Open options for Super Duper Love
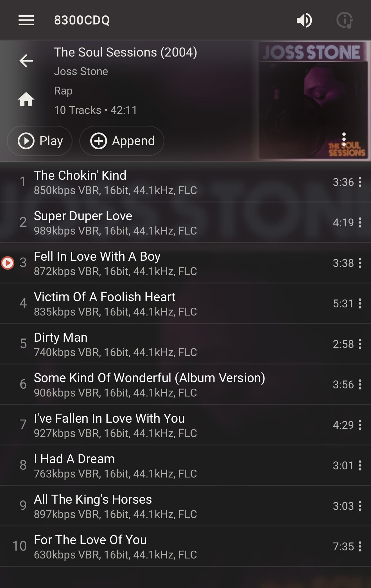371x588 pixels. 360,223
